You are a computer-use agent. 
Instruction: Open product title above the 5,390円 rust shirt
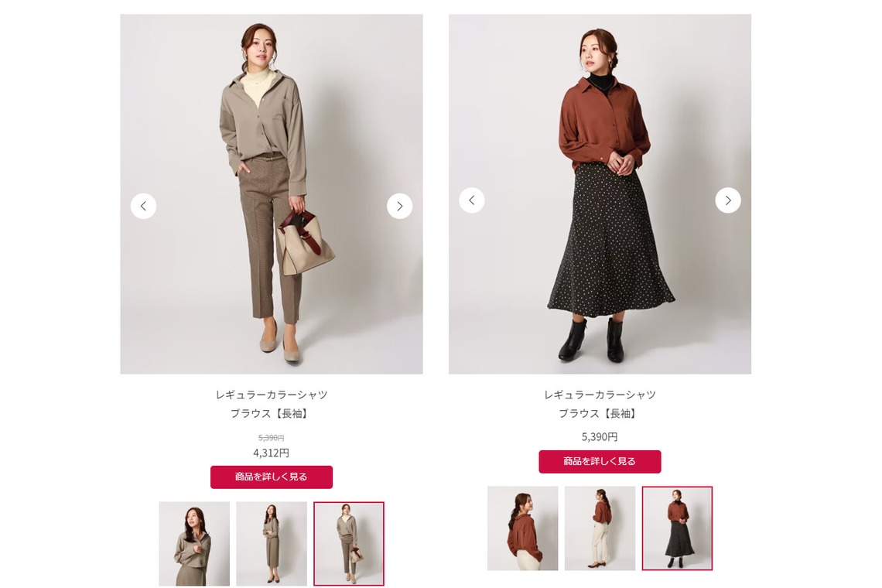click(600, 404)
